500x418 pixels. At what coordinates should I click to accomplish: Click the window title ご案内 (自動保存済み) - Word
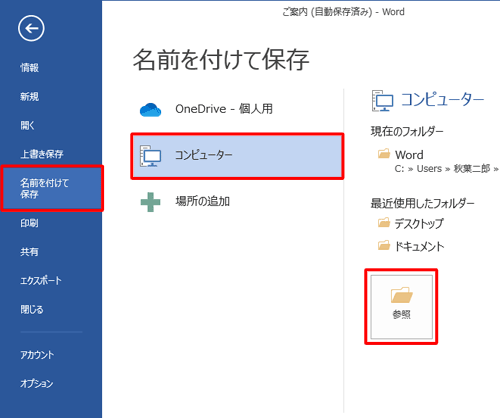(x=343, y=12)
